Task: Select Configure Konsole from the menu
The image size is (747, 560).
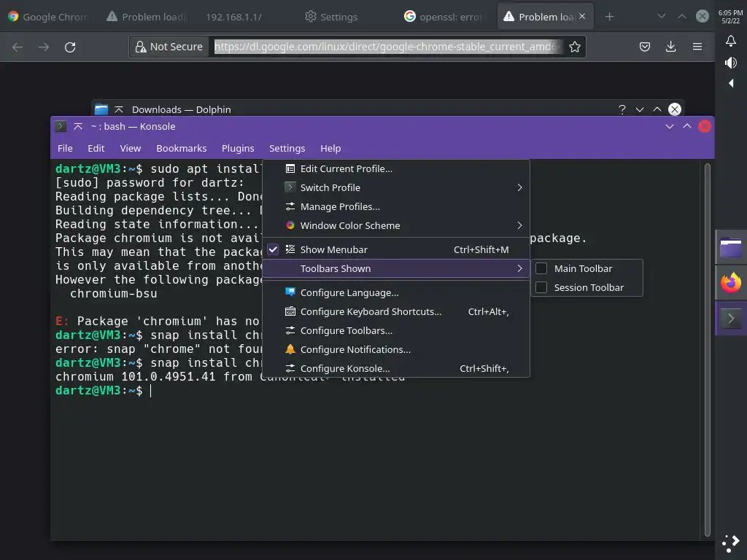Action: coord(396,368)
